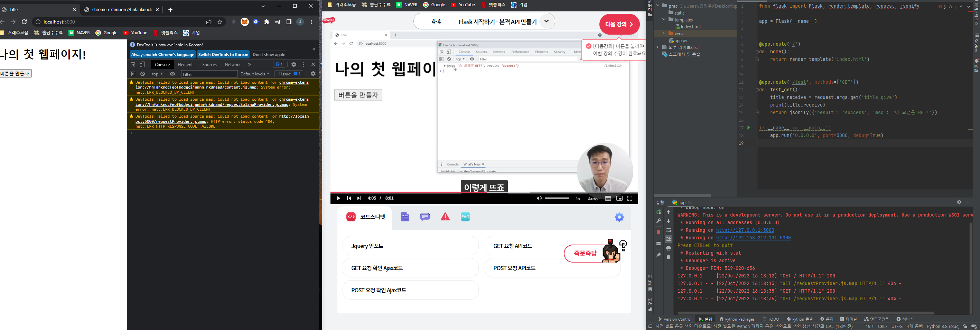Reload the localhost:5000 page in Chrome

pyautogui.click(x=24, y=22)
